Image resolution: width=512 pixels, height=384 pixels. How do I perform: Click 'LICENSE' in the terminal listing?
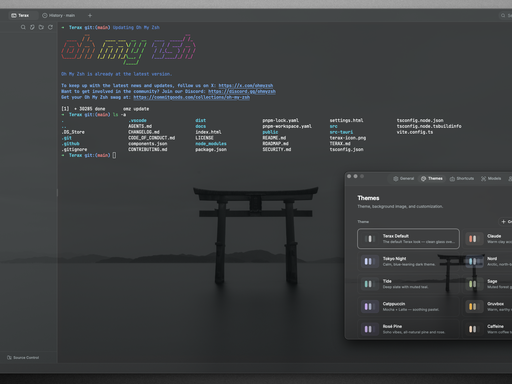tap(204, 138)
